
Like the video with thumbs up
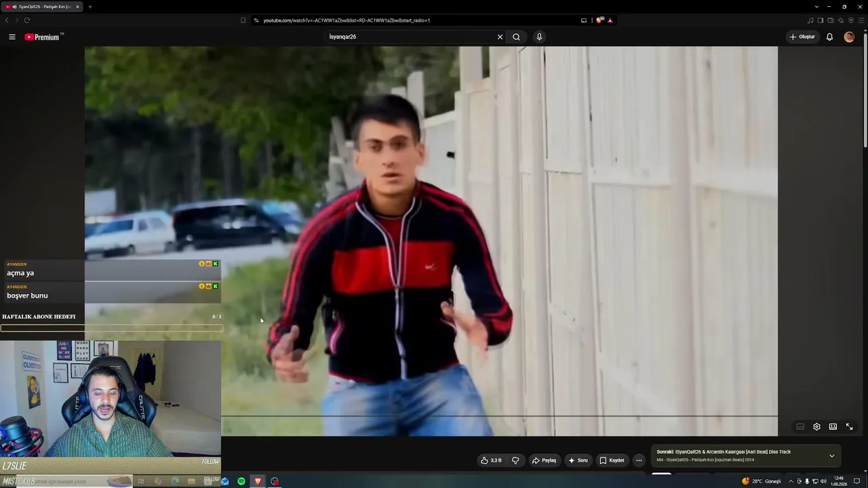coord(491,460)
